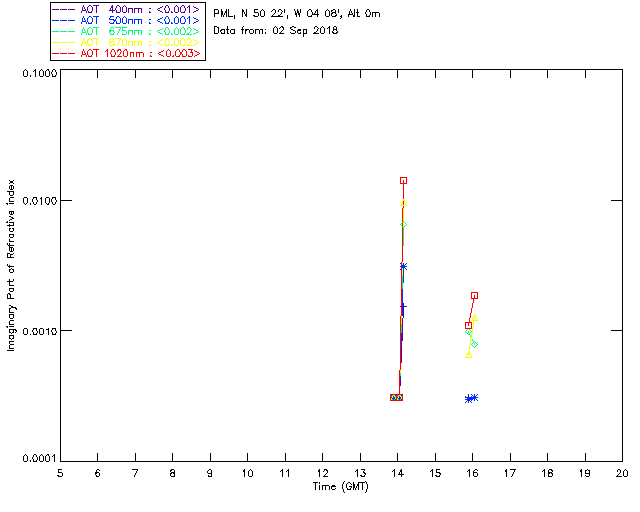Viewport: 640px width, 512px height.
Task: Select the yellow triangle marker just below 0.0100
Action: pyautogui.click(x=404, y=203)
